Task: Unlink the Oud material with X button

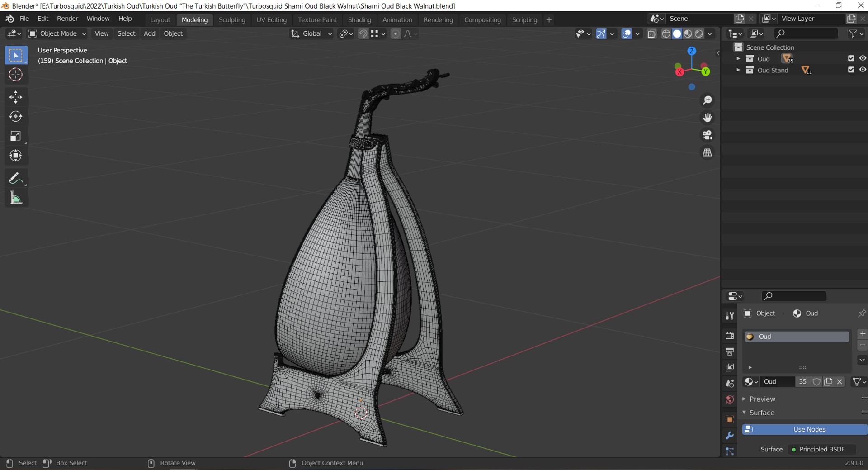Action: point(840,382)
